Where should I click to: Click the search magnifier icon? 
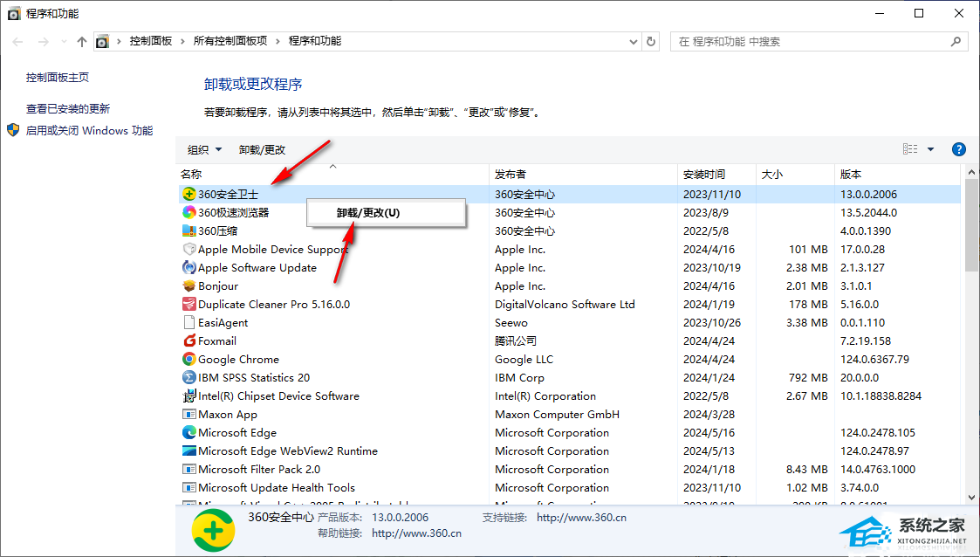(956, 41)
